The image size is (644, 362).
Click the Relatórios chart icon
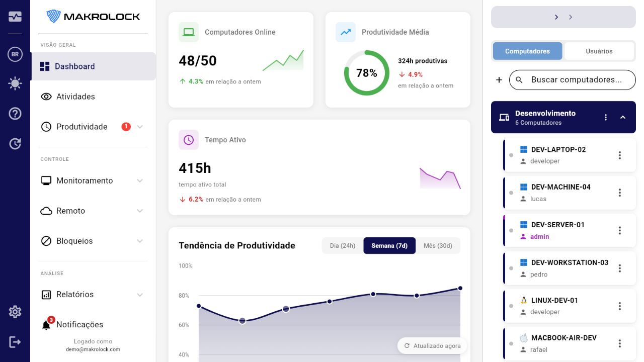coord(46,295)
